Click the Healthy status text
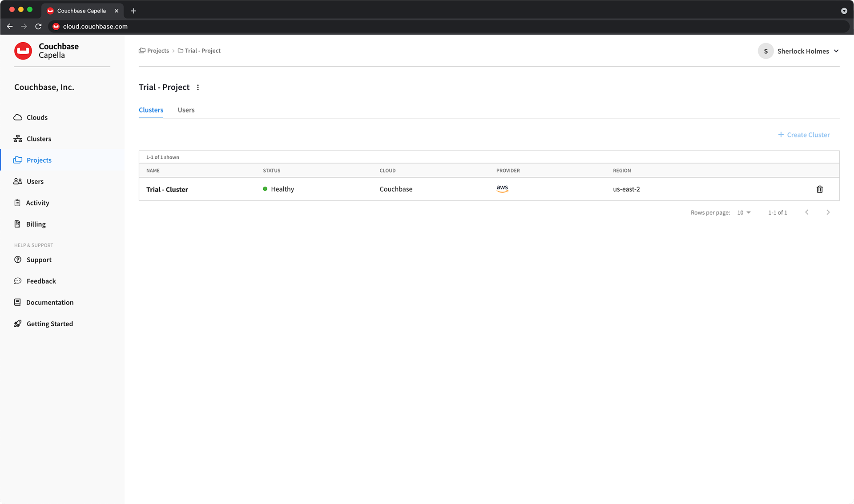 click(282, 189)
